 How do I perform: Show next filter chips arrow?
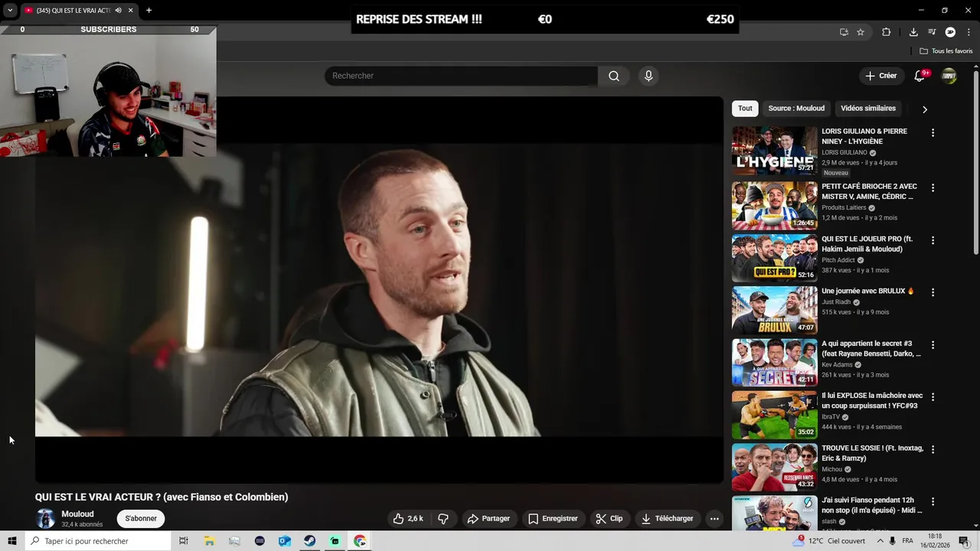(x=925, y=109)
